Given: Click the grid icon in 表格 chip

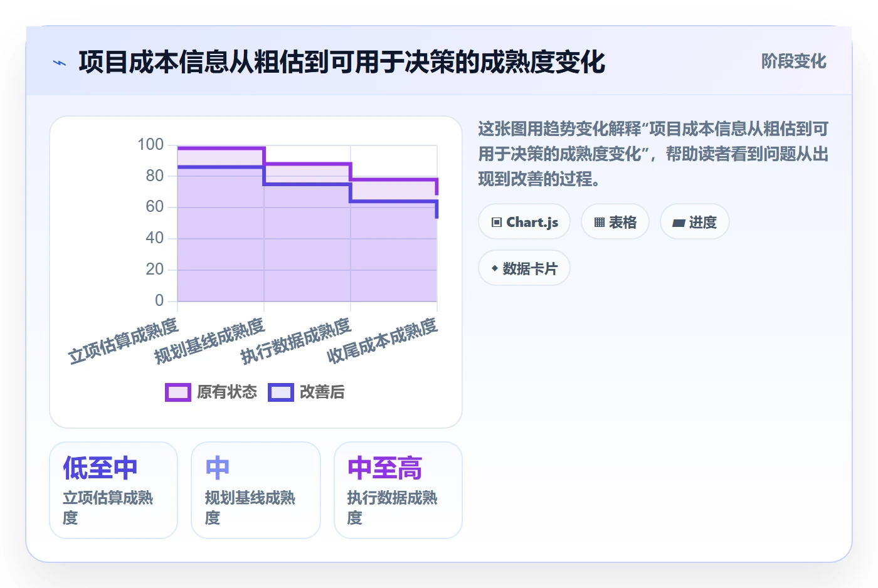Looking at the screenshot, I should (600, 223).
